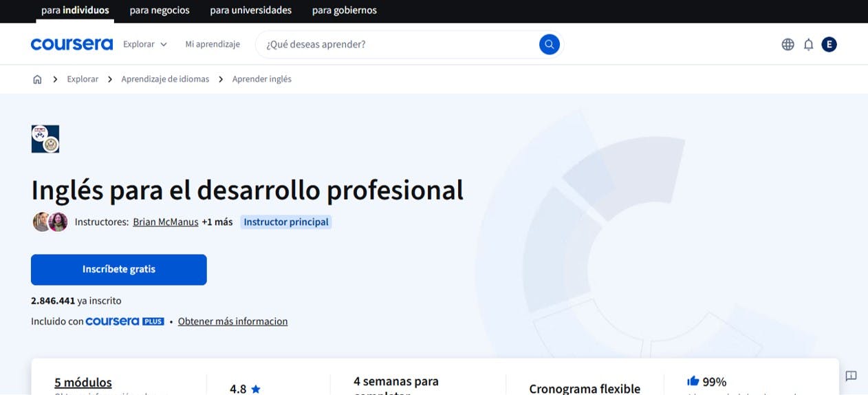Click the course title Inglés para el desarrollo profesional
The height and width of the screenshot is (395, 868).
(x=248, y=190)
